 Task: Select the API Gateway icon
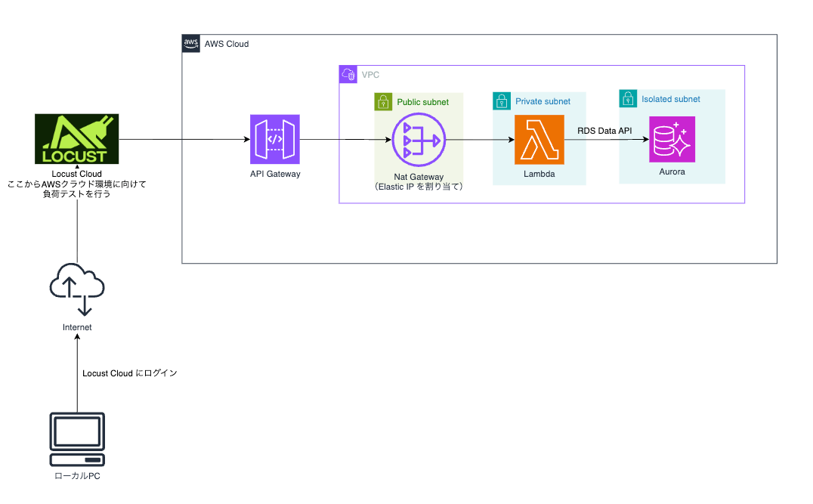pos(275,140)
